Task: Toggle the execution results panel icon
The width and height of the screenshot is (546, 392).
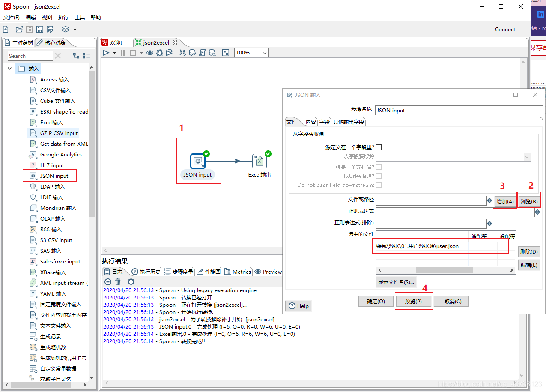Action: click(226, 53)
